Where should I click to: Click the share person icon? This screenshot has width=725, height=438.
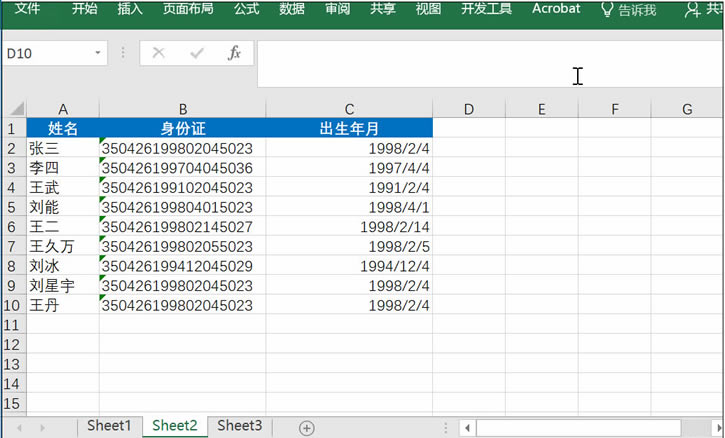coord(691,10)
